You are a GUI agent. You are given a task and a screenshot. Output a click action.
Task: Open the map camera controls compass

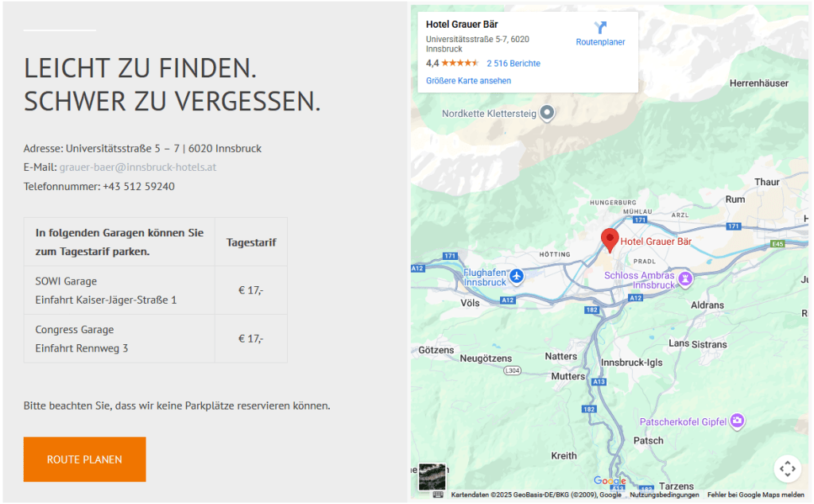787,468
